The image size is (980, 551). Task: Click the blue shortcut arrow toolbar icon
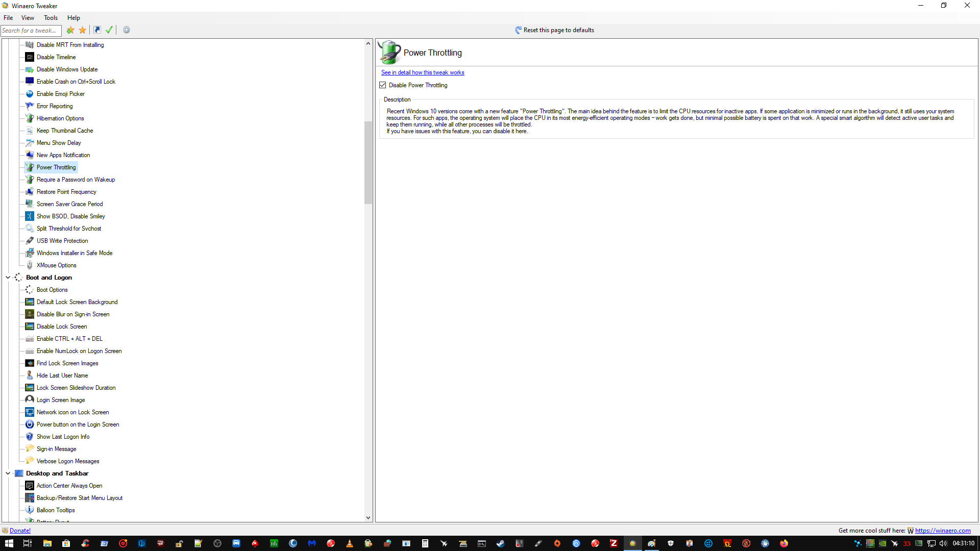click(97, 30)
